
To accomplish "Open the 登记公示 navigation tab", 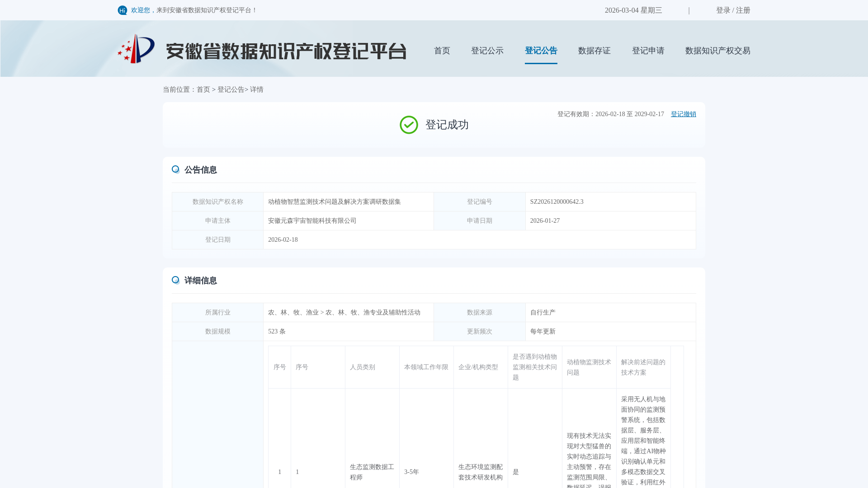I will (487, 51).
